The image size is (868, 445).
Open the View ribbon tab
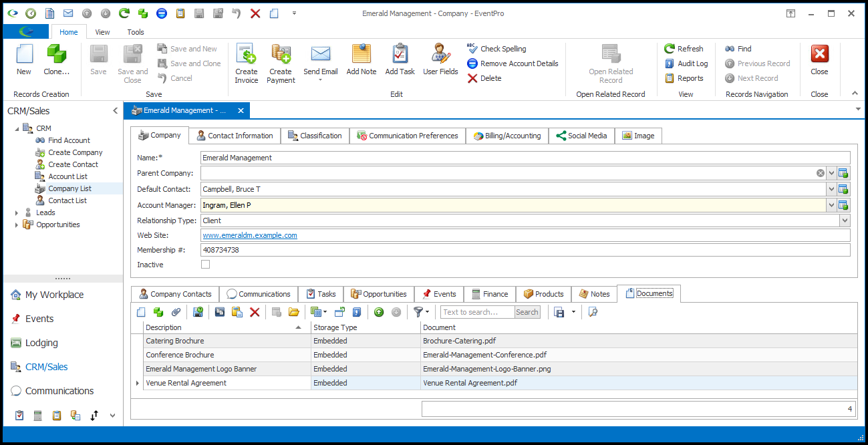coord(102,32)
